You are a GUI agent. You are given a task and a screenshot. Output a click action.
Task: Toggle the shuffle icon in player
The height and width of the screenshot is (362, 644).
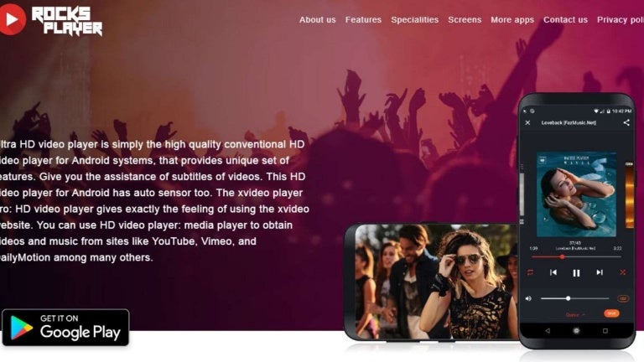[x=623, y=272]
